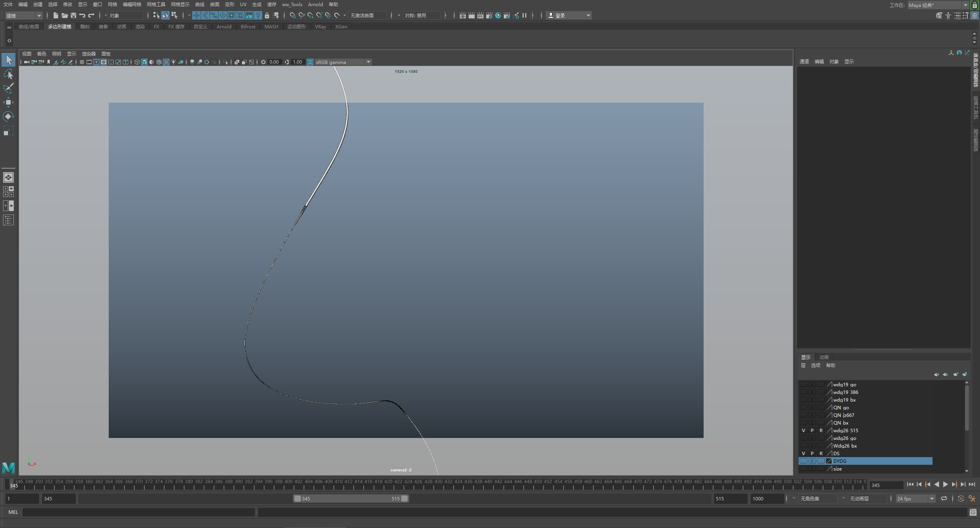This screenshot has height=528, width=980.
Task: Activate the Lasso select tool
Action: [8, 74]
